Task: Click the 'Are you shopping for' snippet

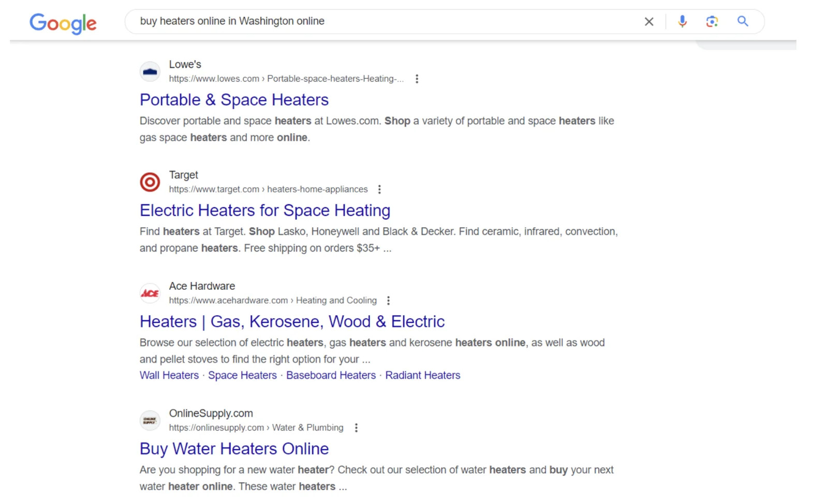Action: click(376, 478)
